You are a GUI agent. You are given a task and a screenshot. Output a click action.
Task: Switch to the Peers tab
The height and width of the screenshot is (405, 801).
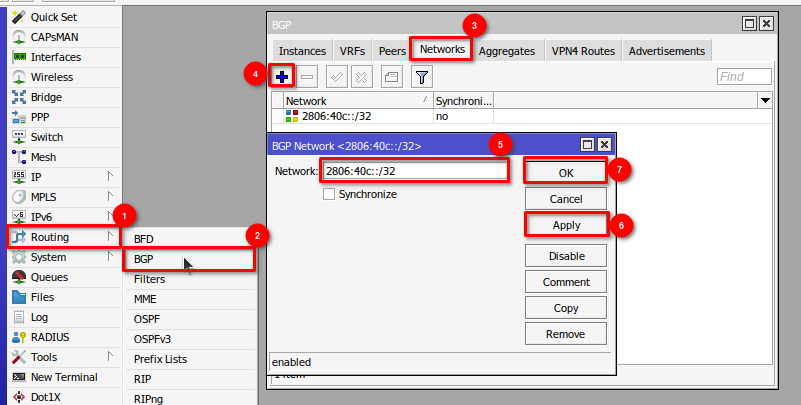(x=391, y=50)
